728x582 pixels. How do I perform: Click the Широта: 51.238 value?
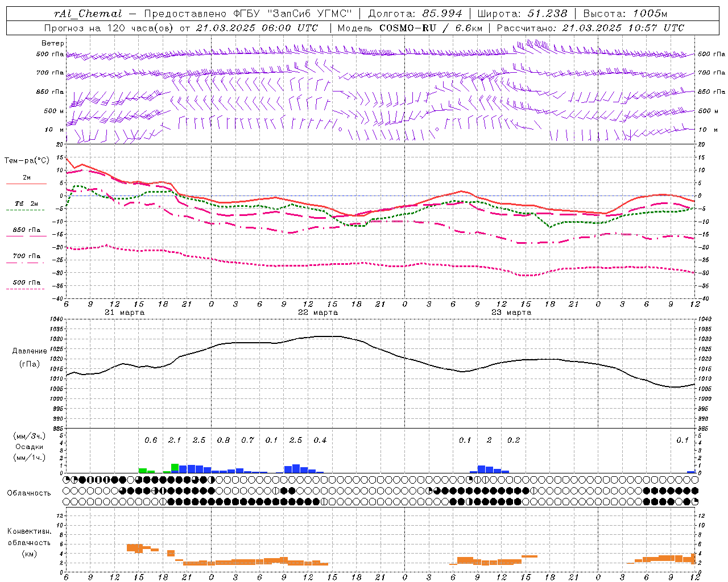522,14
